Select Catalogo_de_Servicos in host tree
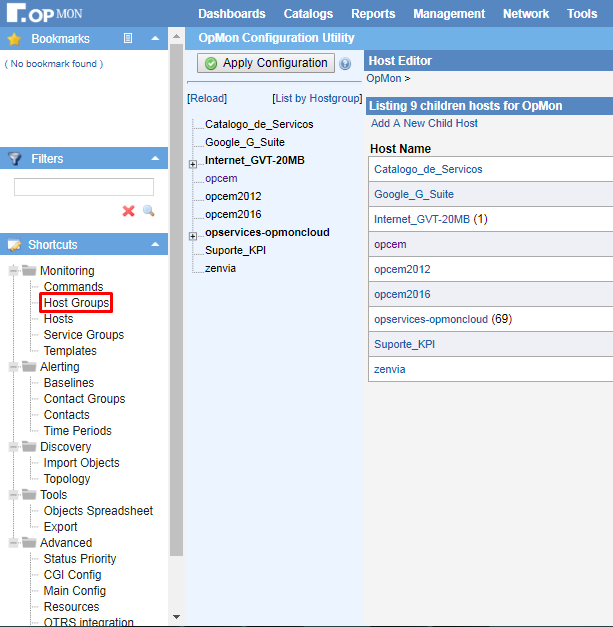 [259, 124]
